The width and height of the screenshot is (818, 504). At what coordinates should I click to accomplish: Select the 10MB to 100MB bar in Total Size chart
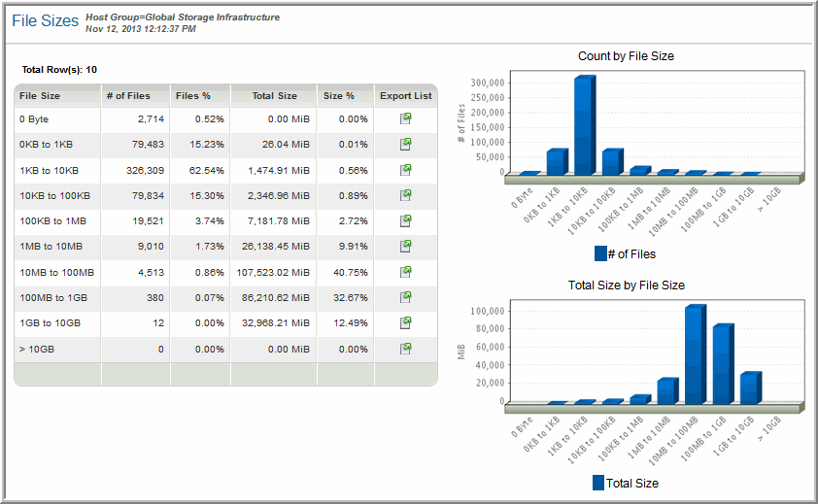695,354
